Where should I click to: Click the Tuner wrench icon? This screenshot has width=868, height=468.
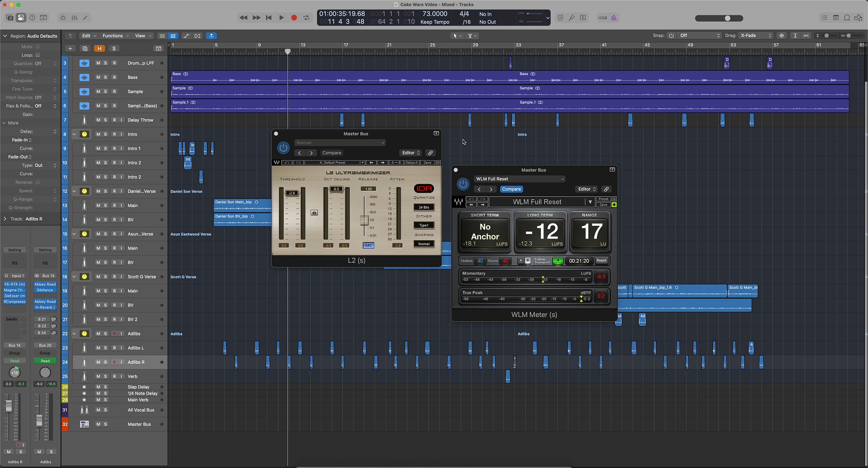click(x=571, y=18)
